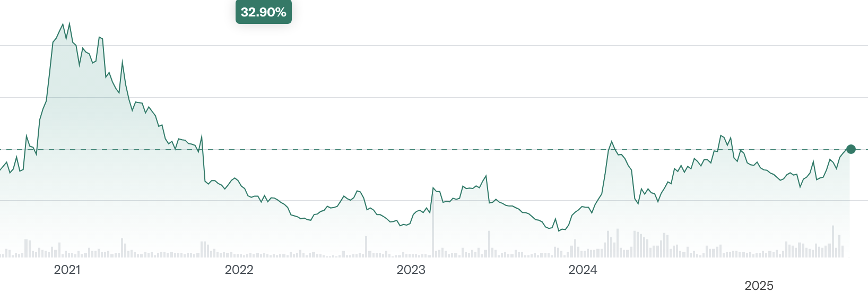Viewport: 868px width, 292px height.
Task: Click the green endpoint dot on chart
Action: pyautogui.click(x=851, y=149)
